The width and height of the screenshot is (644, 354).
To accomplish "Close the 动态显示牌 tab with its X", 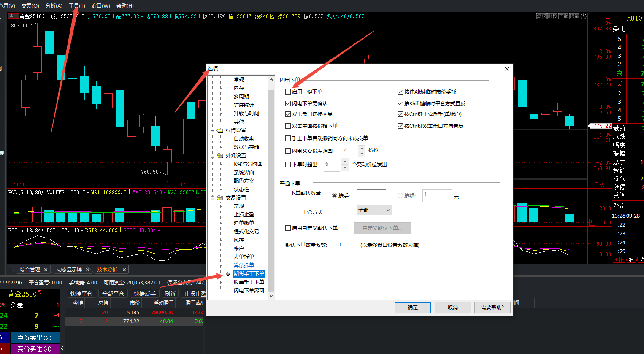I will point(87,270).
